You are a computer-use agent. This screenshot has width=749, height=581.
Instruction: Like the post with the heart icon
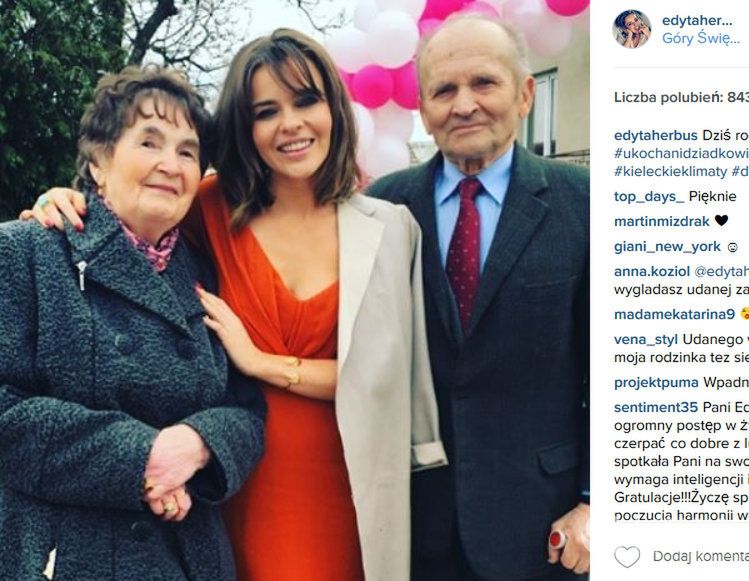[x=627, y=557]
